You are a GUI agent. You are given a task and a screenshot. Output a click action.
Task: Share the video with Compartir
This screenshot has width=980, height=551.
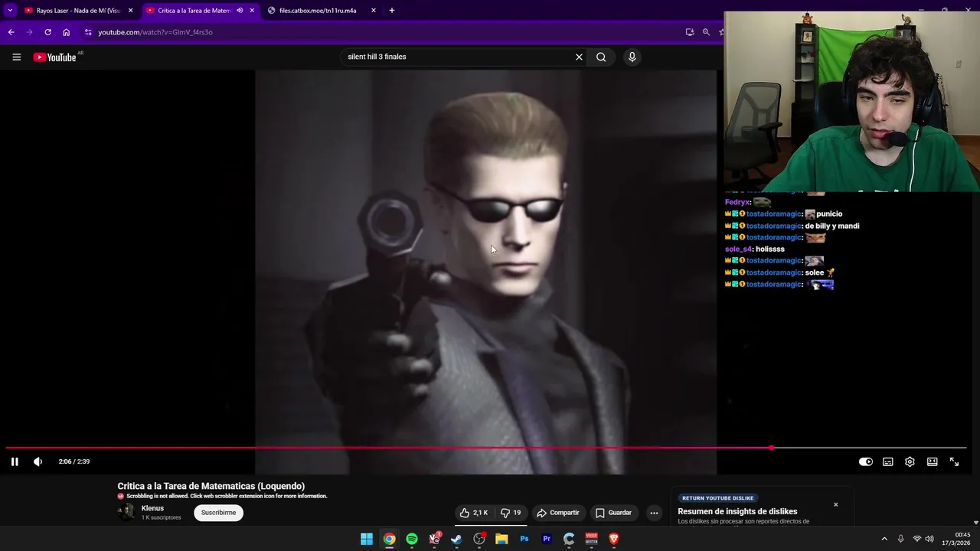tap(557, 513)
